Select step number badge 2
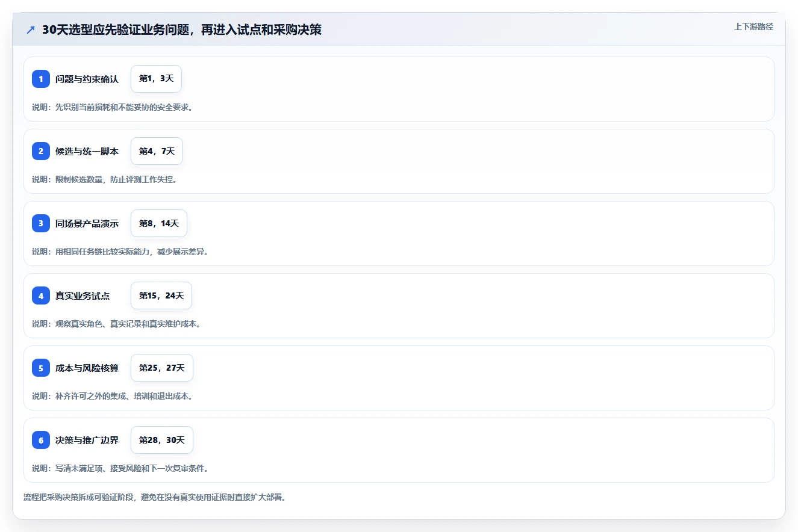The width and height of the screenshot is (798, 532). coord(41,151)
